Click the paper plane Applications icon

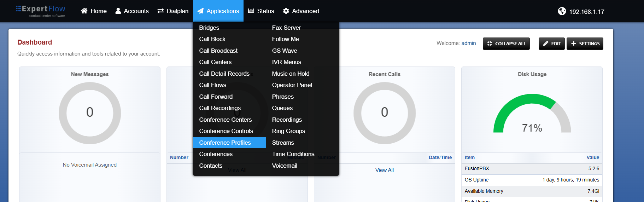coord(200,11)
